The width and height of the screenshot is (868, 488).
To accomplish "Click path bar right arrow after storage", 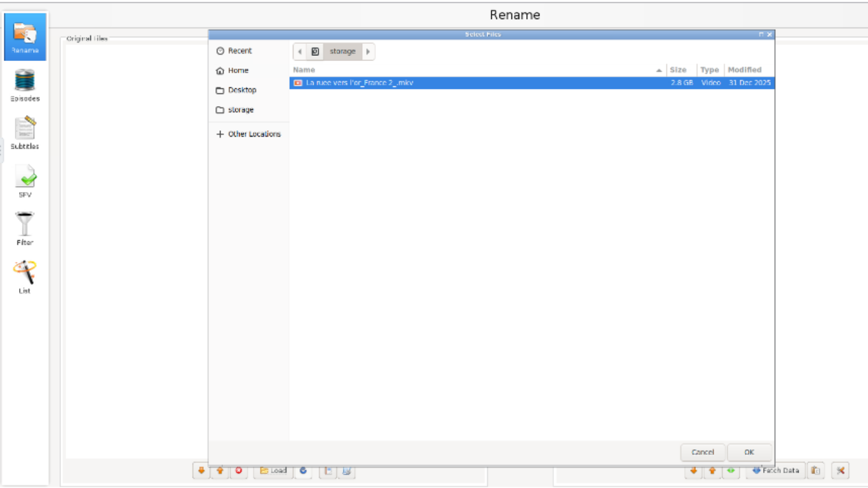I will point(368,51).
